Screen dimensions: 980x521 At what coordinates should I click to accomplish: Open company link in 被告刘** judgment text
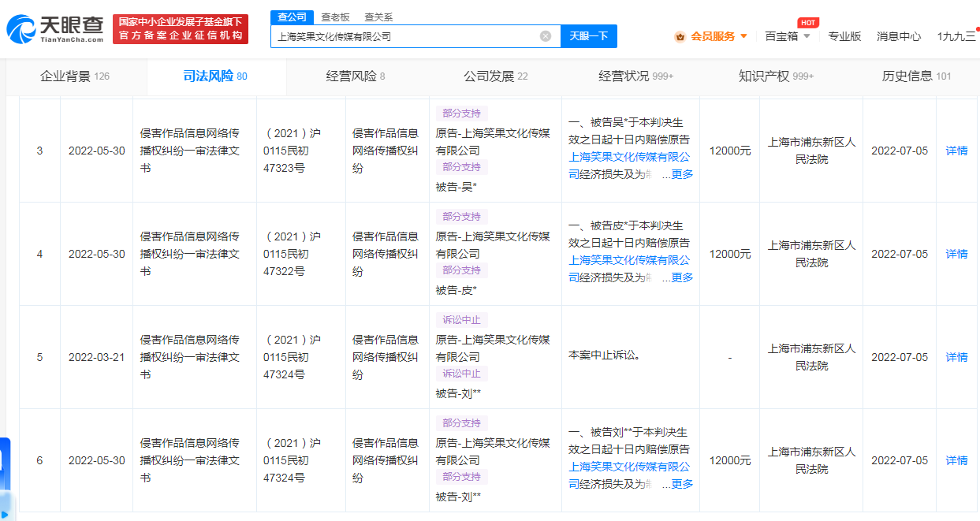click(629, 467)
